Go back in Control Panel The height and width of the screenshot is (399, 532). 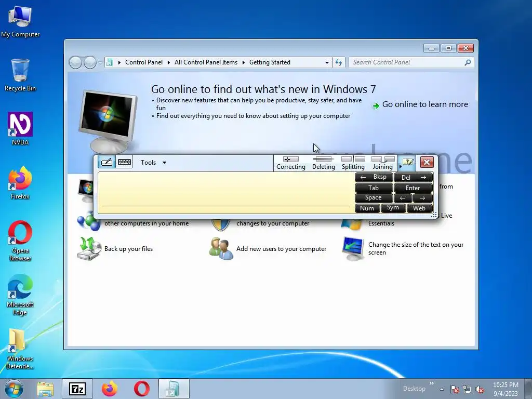75,62
